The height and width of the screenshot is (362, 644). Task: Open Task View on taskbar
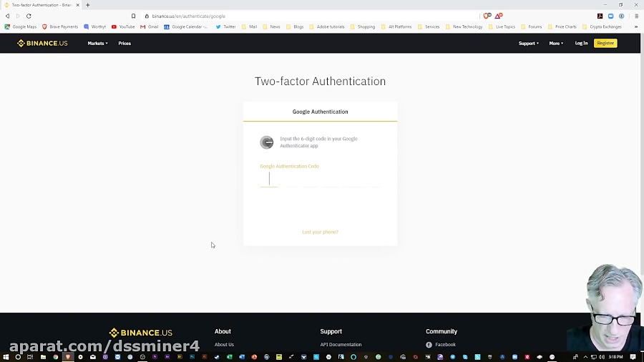click(30, 357)
